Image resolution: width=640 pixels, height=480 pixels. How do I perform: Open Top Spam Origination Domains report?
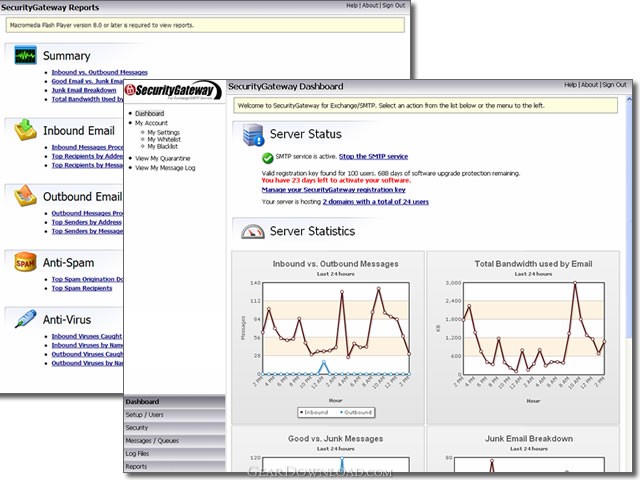87,279
